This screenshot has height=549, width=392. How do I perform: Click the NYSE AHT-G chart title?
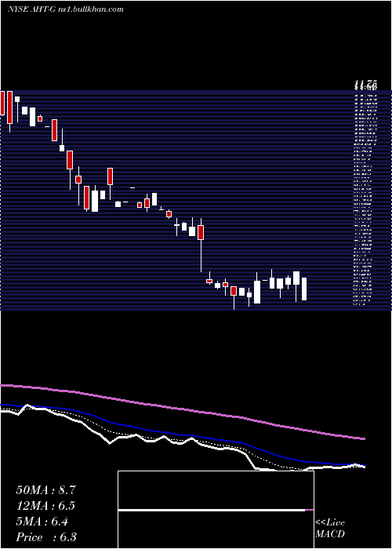[x=66, y=9]
